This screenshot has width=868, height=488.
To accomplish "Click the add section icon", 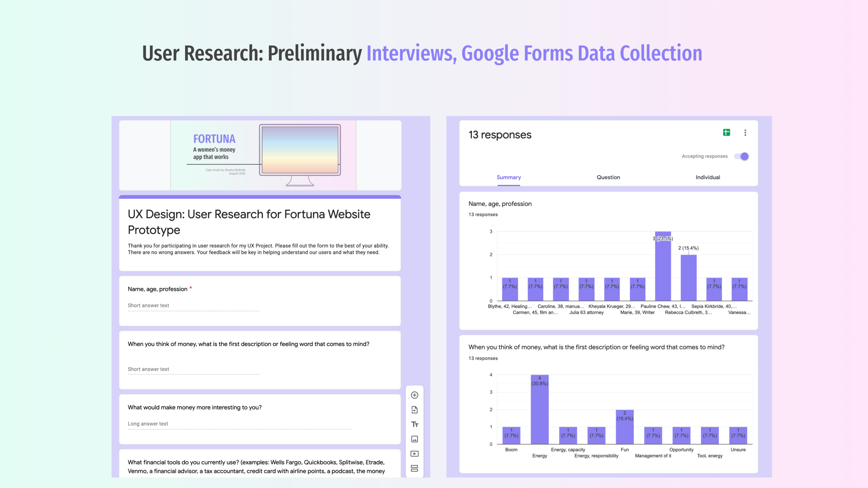I will pos(414,468).
